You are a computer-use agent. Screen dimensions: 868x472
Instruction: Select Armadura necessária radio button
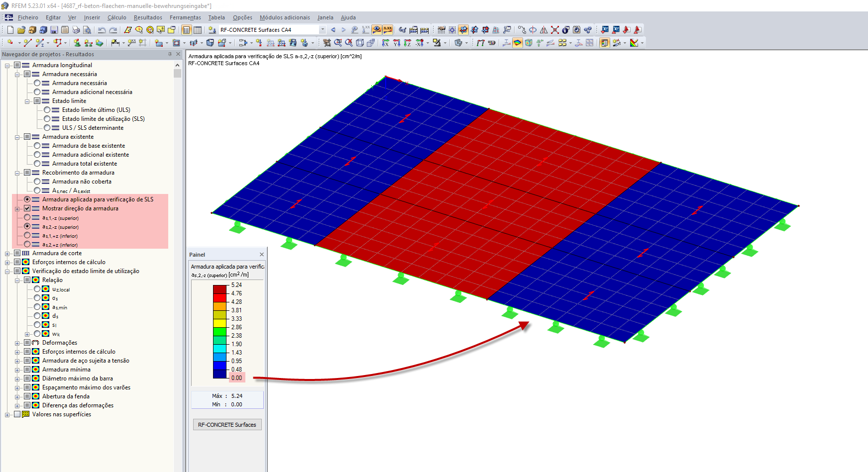37,83
